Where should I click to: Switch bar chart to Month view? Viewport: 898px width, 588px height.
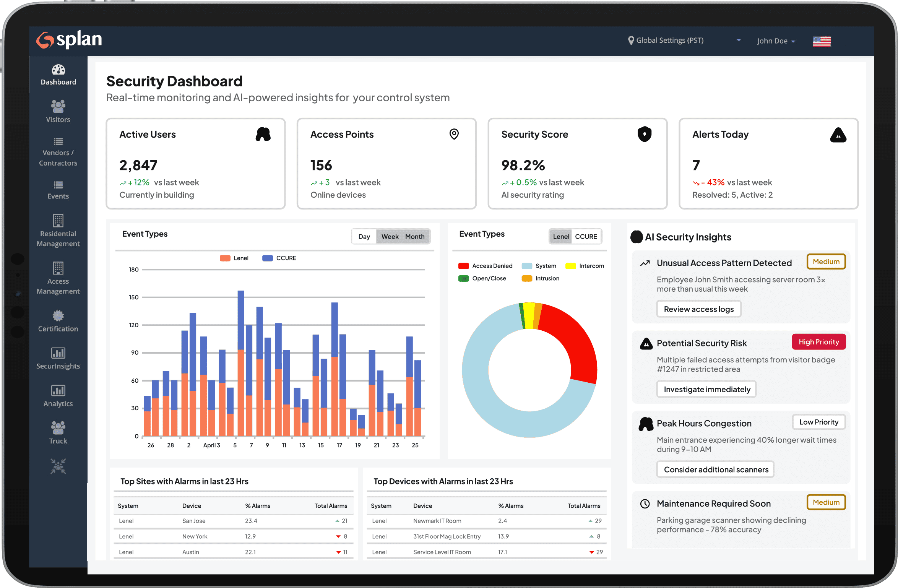click(415, 237)
